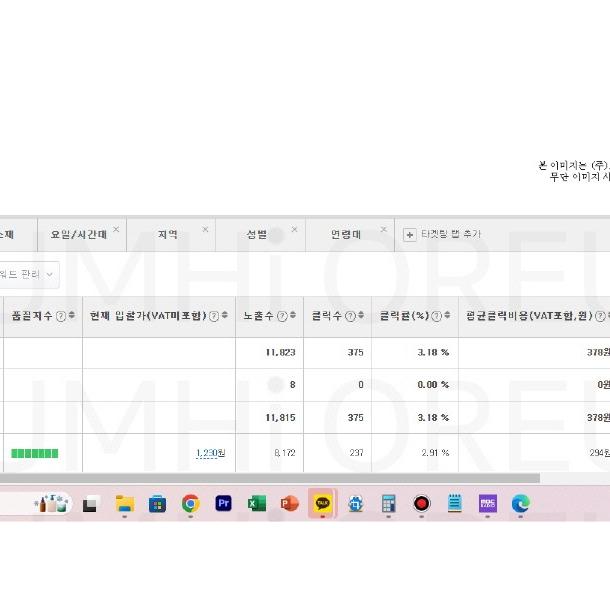
Task: Open the screen capture tool in taskbar
Action: (x=356, y=504)
